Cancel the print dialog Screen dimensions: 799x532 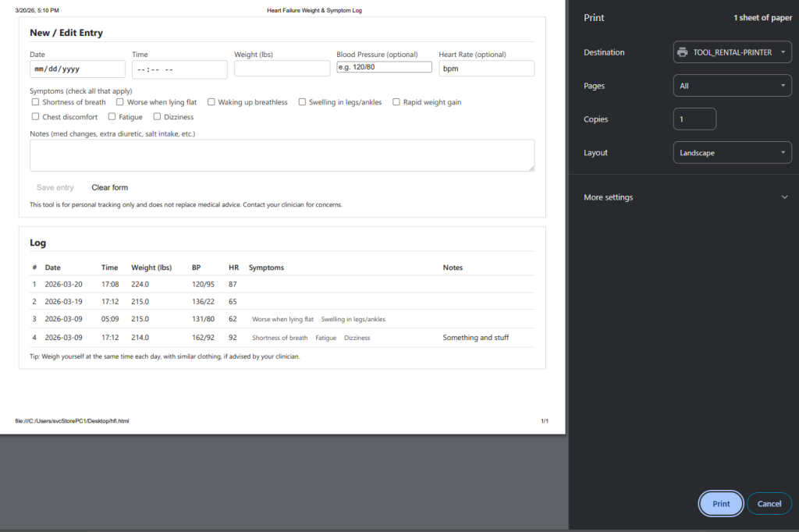coord(769,503)
